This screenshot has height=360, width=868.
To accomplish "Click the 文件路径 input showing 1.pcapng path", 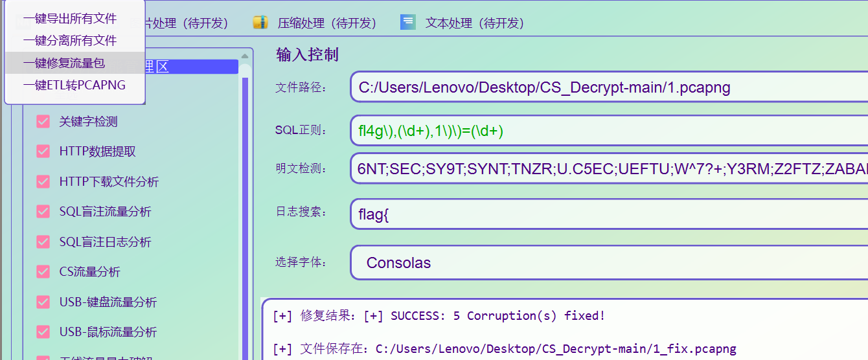I will 609,87.
